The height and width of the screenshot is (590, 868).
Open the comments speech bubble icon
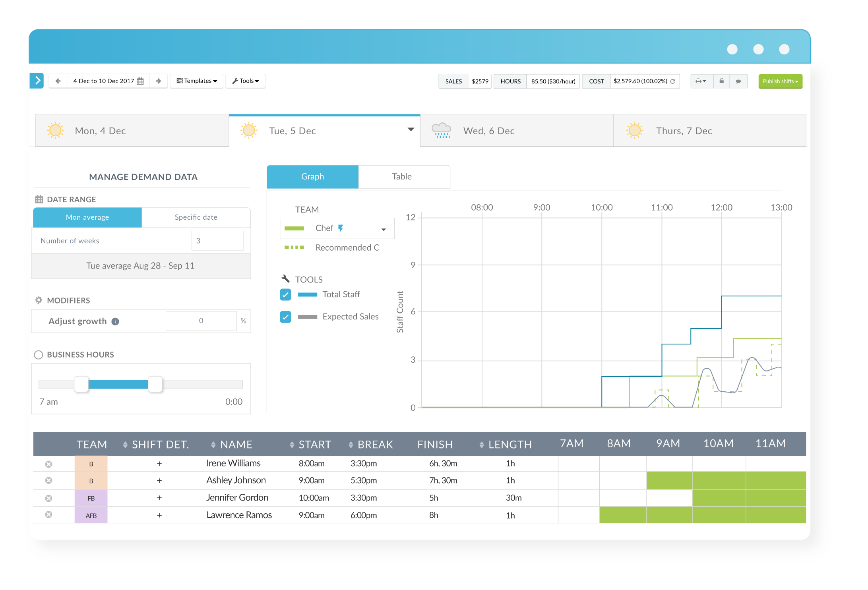tap(739, 81)
